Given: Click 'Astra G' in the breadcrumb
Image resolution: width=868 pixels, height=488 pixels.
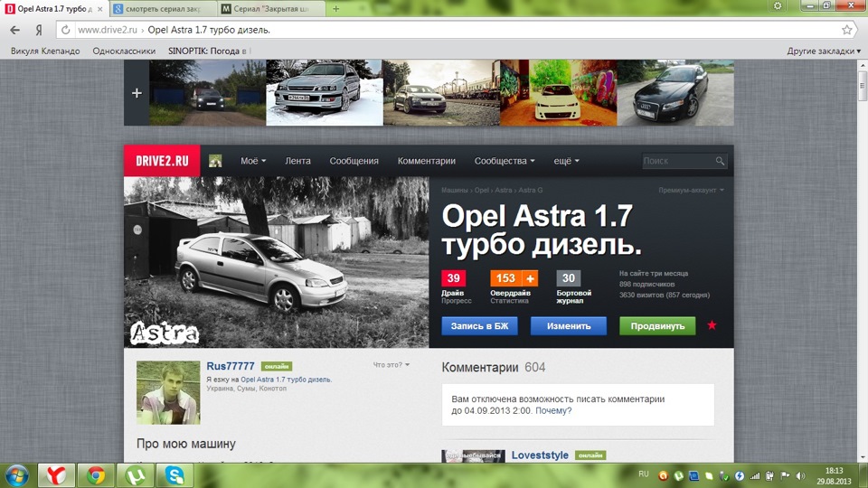Looking at the screenshot, I should pos(531,190).
